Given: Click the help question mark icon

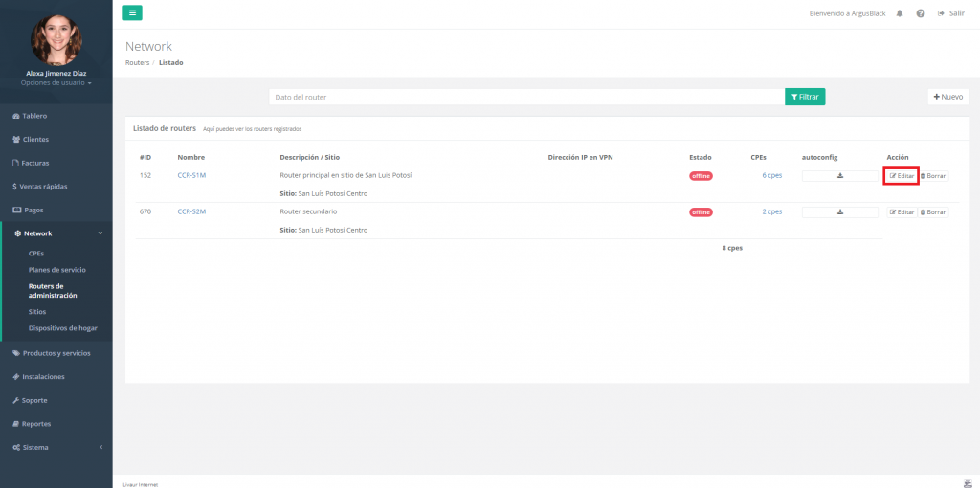Looking at the screenshot, I should point(921,13).
